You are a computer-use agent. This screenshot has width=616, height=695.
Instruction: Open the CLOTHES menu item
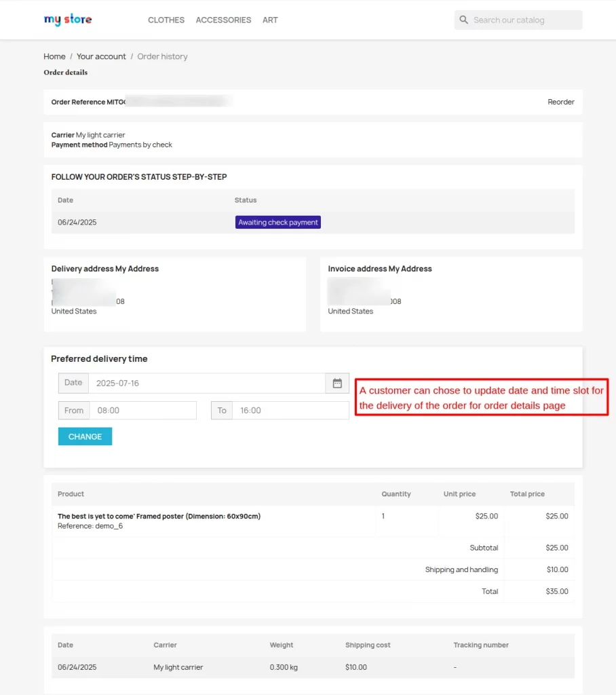tap(166, 20)
